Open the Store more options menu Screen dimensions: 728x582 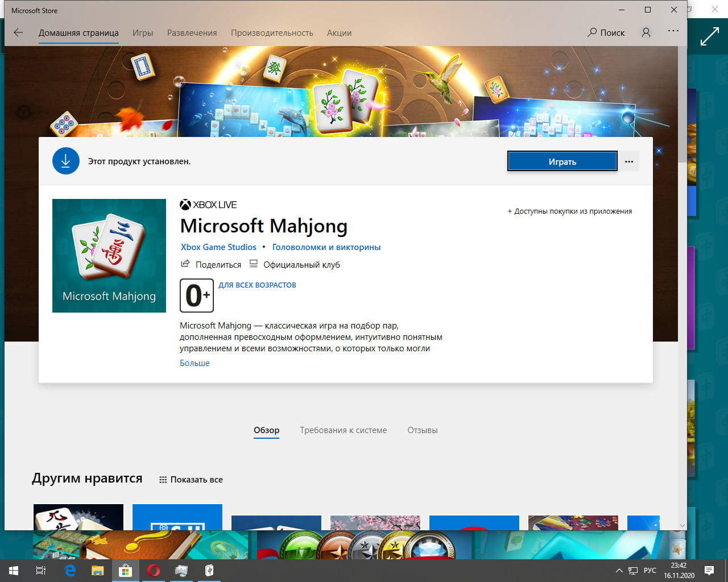pyautogui.click(x=673, y=31)
